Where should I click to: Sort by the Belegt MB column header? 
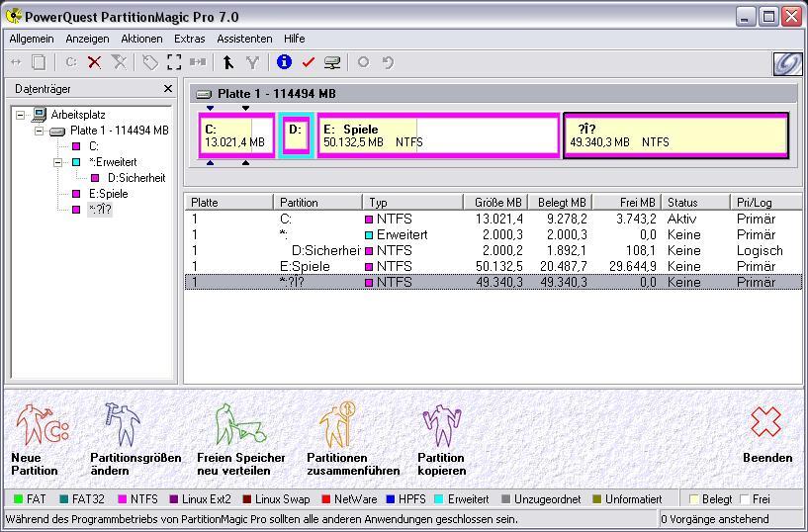(559, 203)
